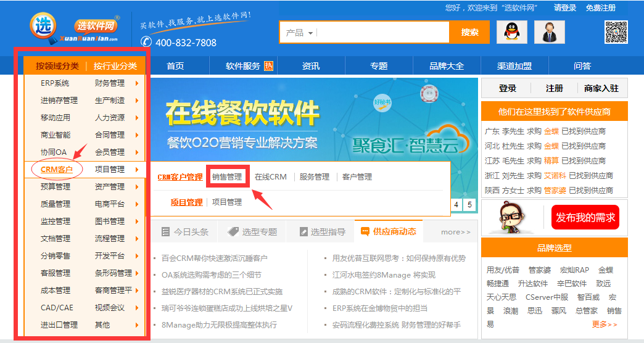644x343 pixels.
Task: Switch to 选型指导 news tab
Action: 320,232
